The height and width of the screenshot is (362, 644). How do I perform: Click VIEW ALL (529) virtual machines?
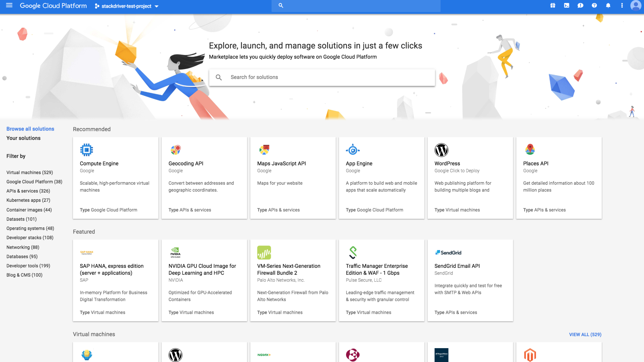tap(585, 335)
